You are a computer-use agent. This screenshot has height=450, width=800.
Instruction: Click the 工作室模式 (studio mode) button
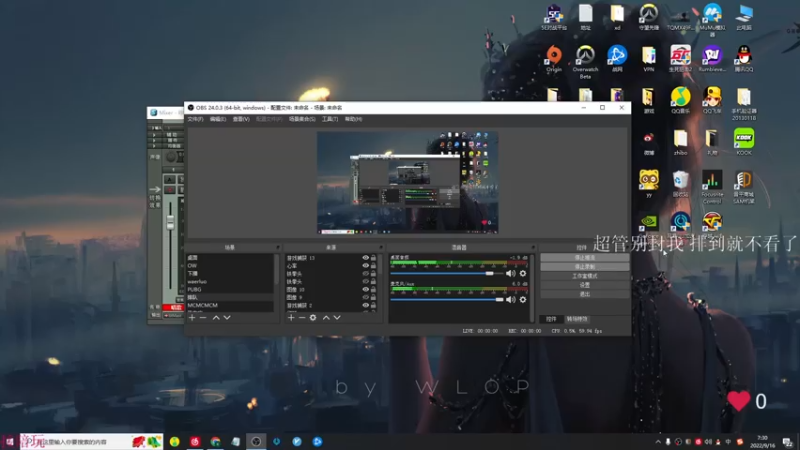pyautogui.click(x=585, y=276)
